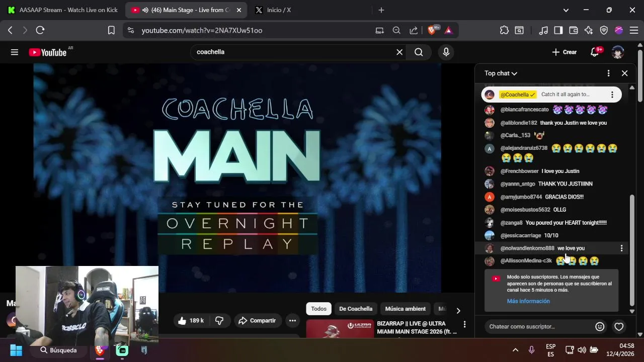Open the BIZARRAP Ultra Miami thumbnail
This screenshot has width=644, height=362.
(x=340, y=328)
